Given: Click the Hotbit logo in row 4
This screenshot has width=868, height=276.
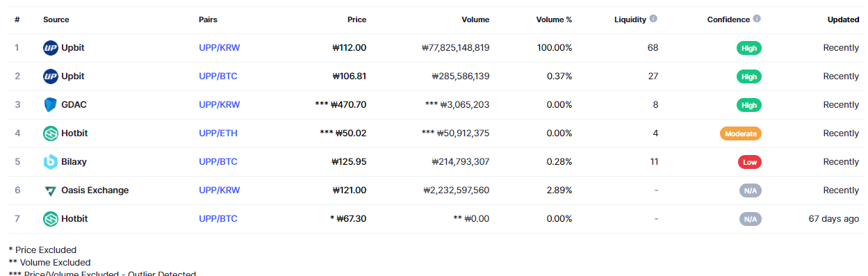Looking at the screenshot, I should coord(50,133).
